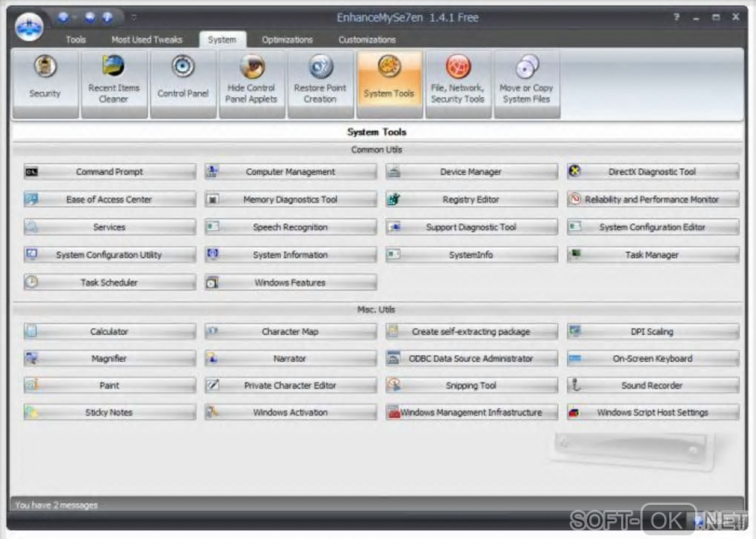Screen dimensions: 756x539
Task: Launch Command Prompt
Action: 110,171
